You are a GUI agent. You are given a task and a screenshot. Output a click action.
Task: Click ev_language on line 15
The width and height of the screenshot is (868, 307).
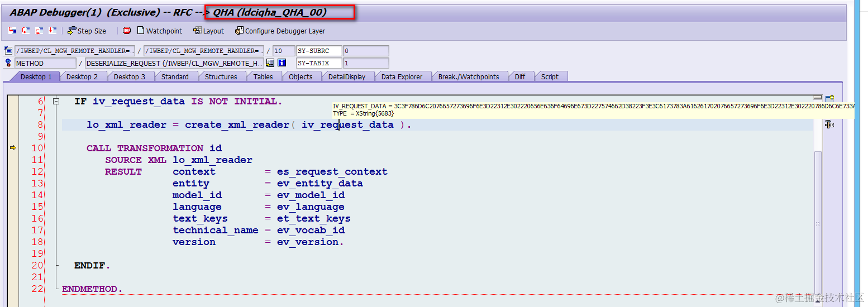click(311, 207)
